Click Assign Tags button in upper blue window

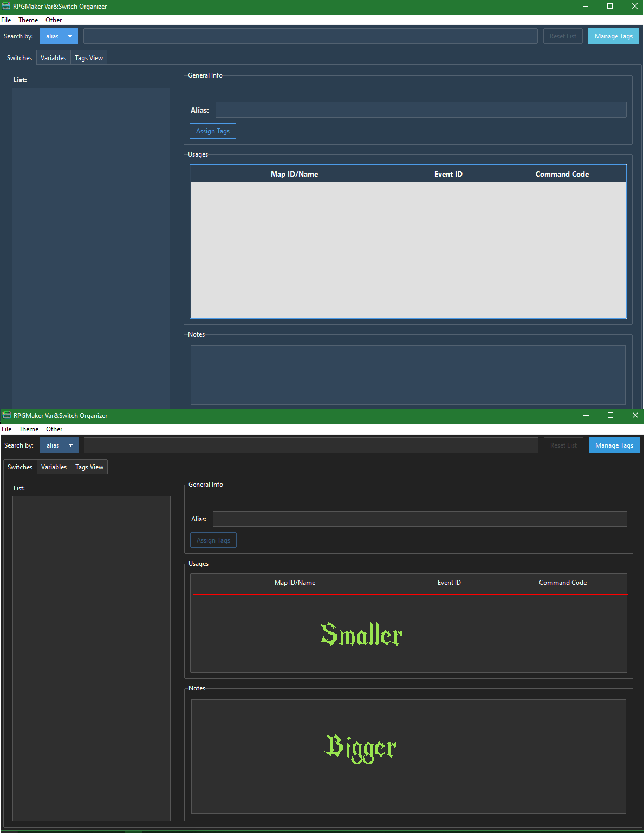point(213,131)
